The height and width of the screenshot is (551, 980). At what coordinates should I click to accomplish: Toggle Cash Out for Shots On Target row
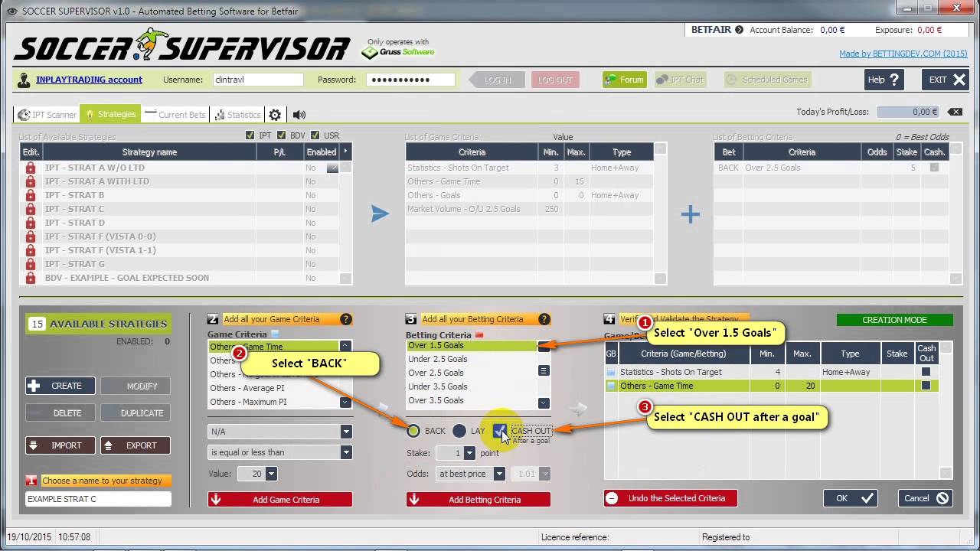(x=926, y=372)
